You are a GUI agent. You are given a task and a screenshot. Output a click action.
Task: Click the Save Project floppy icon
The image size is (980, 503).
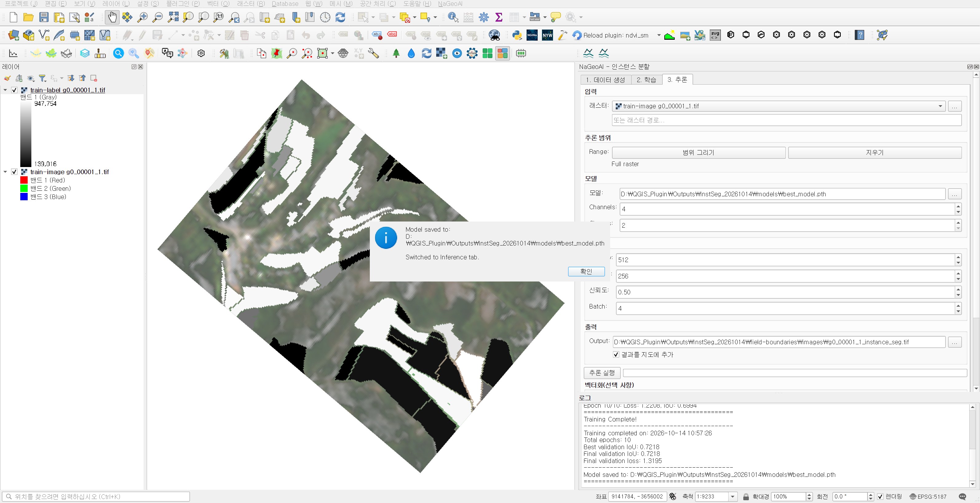[x=44, y=17]
